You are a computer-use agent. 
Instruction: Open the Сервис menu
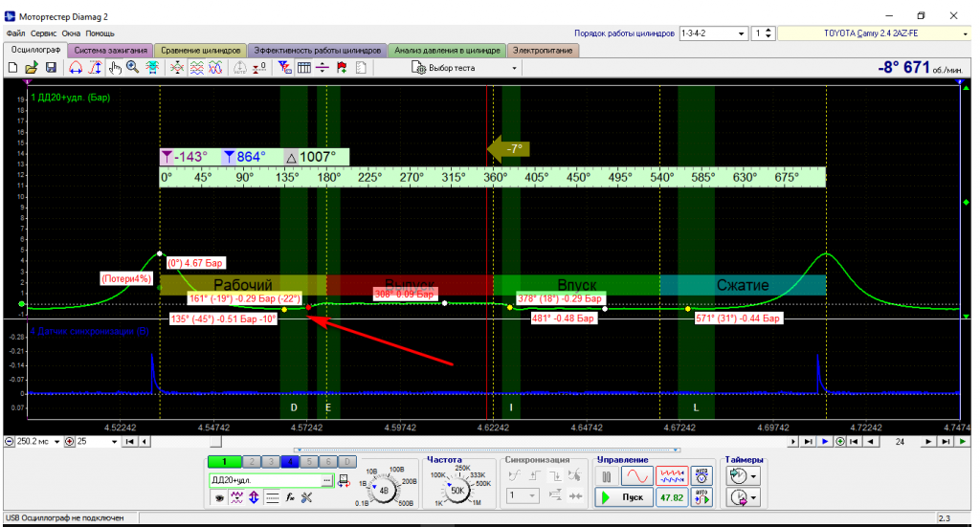click(x=43, y=33)
